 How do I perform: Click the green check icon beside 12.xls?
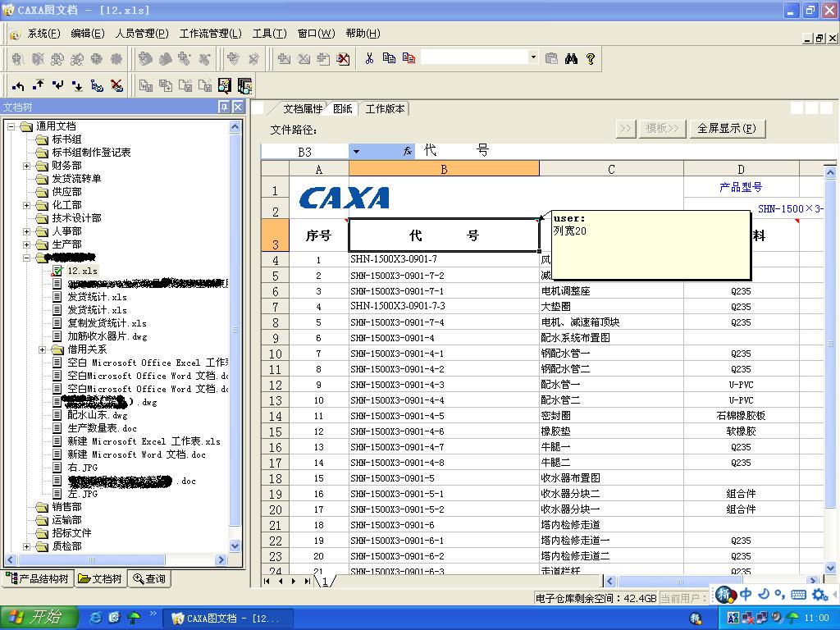pyautogui.click(x=57, y=271)
